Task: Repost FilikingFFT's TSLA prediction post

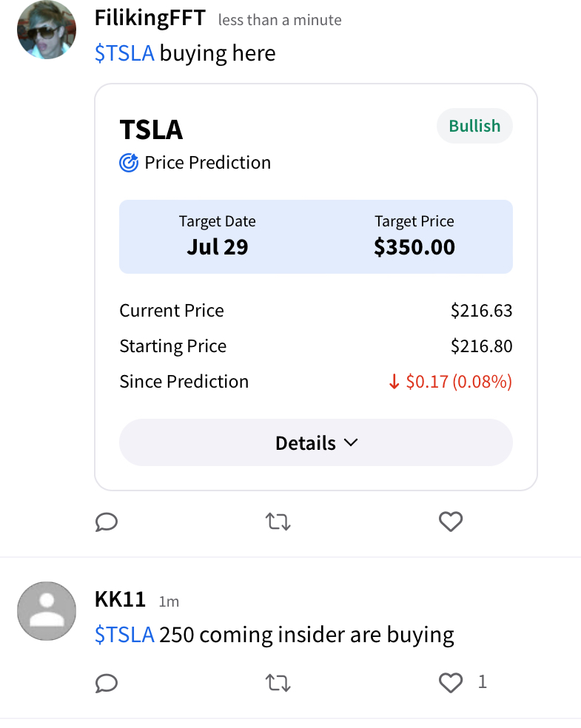Action: click(278, 522)
